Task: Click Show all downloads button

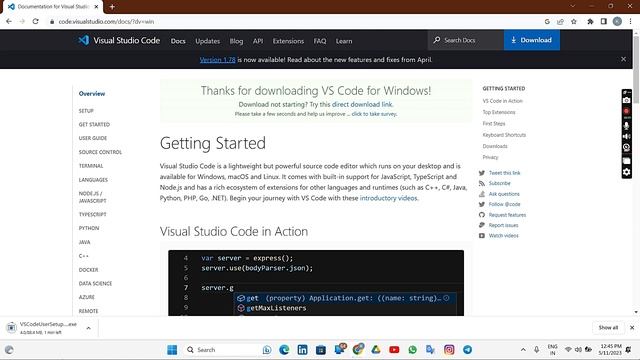Action: pos(608,328)
